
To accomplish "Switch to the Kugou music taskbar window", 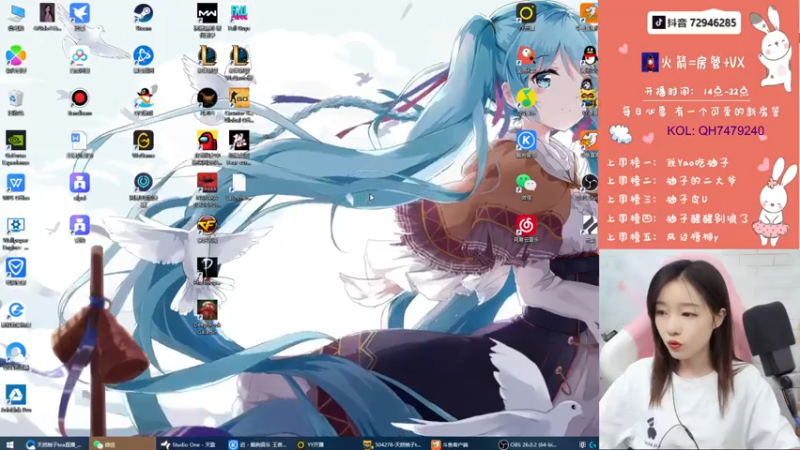I will [258, 444].
